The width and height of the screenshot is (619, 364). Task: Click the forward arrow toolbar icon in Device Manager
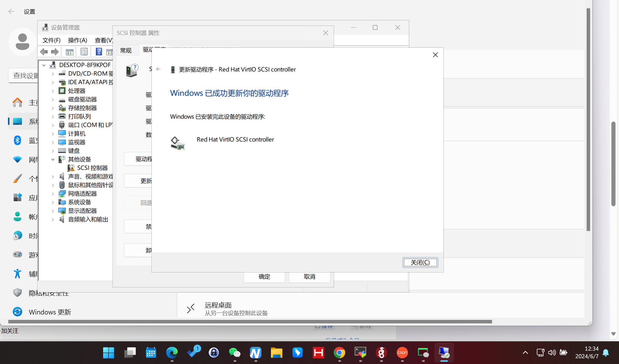[x=55, y=52]
